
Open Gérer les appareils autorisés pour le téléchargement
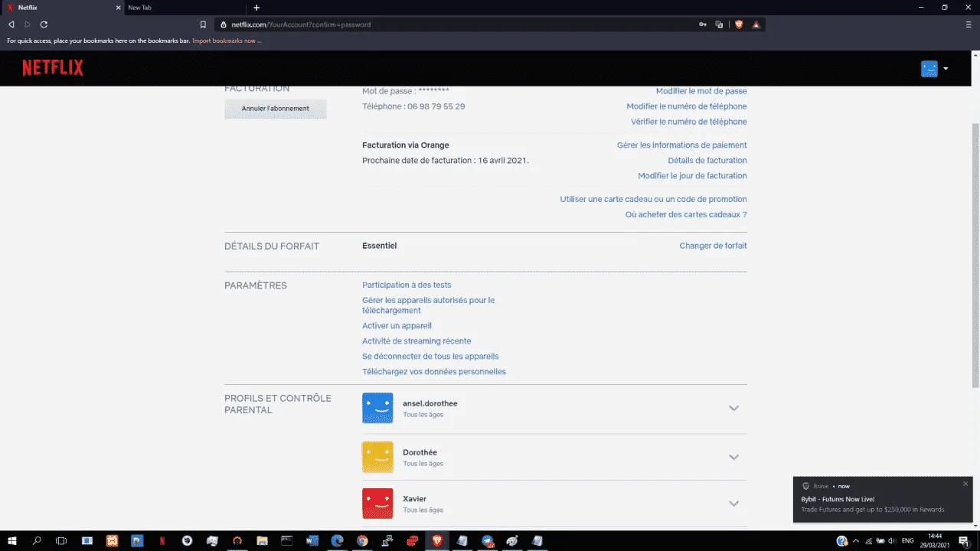[428, 305]
